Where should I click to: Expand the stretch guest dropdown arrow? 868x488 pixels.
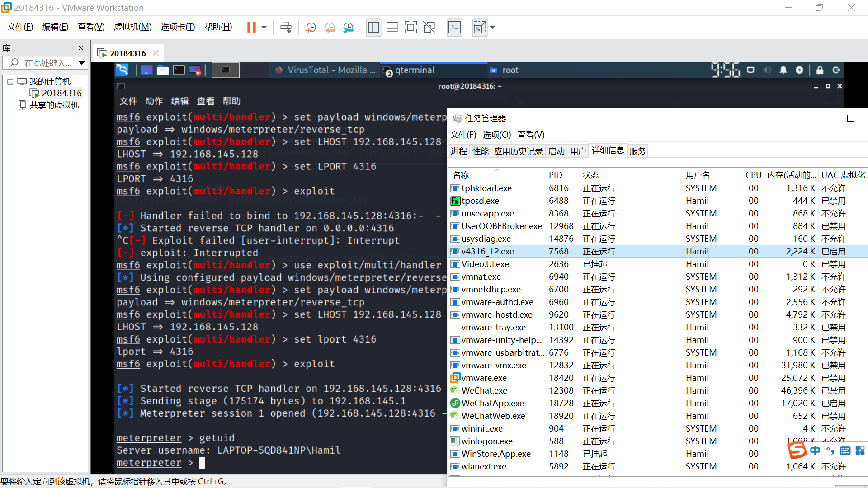492,28
